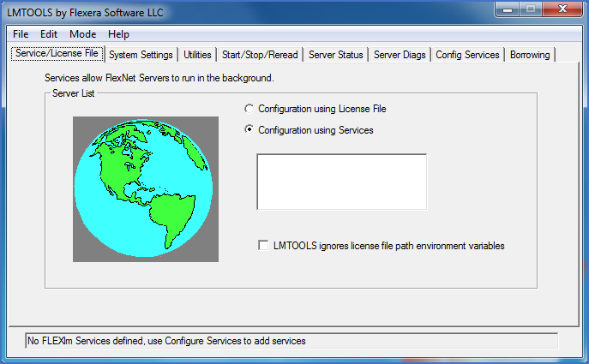This screenshot has width=589, height=364.
Task: Select the Service/License File tab
Action: pos(57,53)
